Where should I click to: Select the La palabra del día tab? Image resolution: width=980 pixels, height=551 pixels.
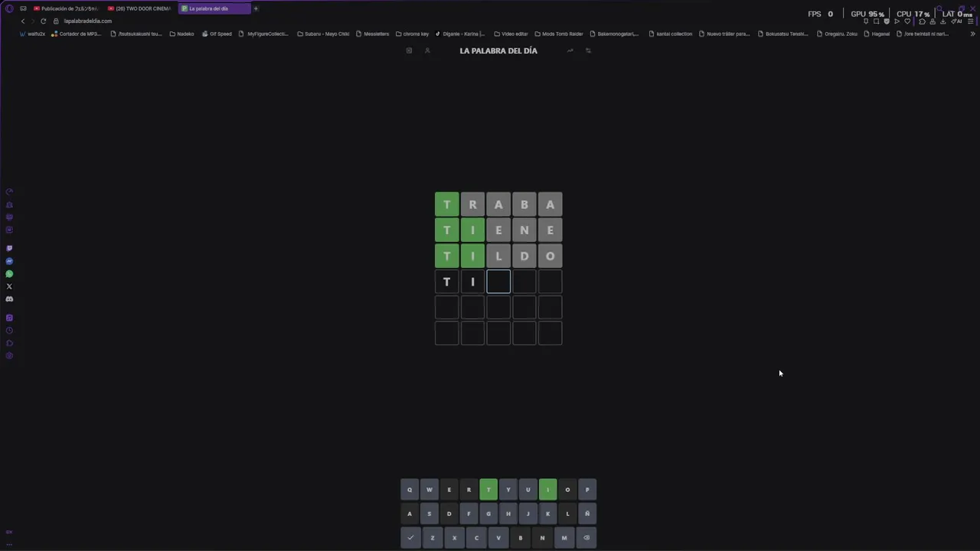(x=214, y=8)
